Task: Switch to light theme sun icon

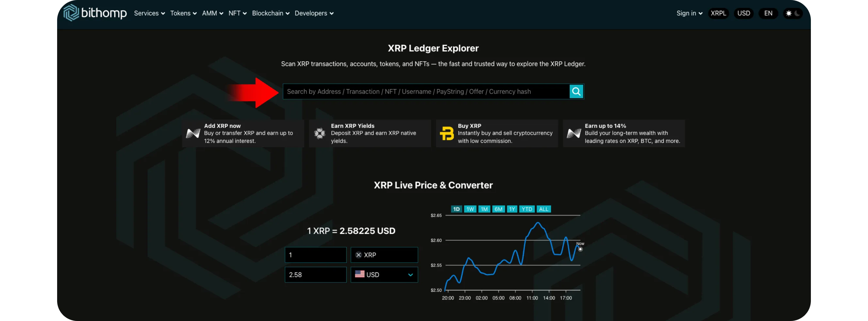Action: [788, 13]
